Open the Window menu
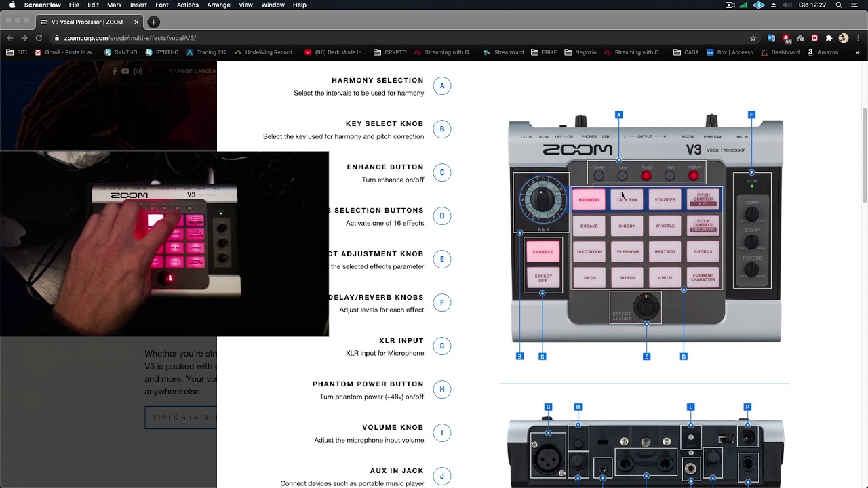Screen dimensions: 868x488 273,5
